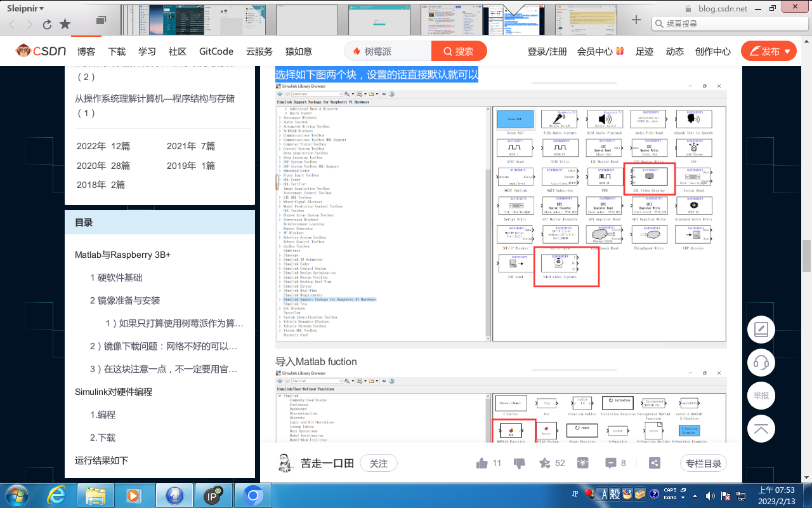
Task: Open 动态 in the header
Action: click(675, 51)
